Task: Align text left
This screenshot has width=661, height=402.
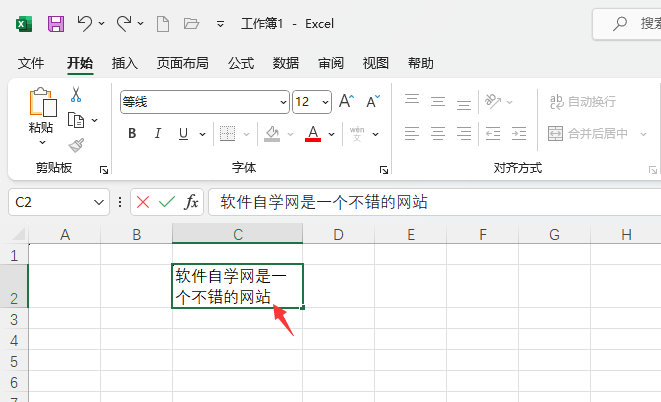Action: click(412, 134)
